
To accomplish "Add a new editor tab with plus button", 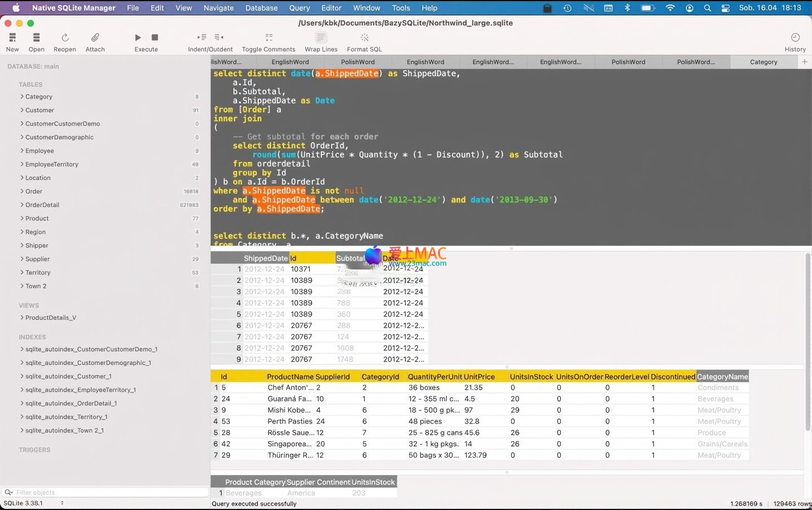I will [x=805, y=62].
